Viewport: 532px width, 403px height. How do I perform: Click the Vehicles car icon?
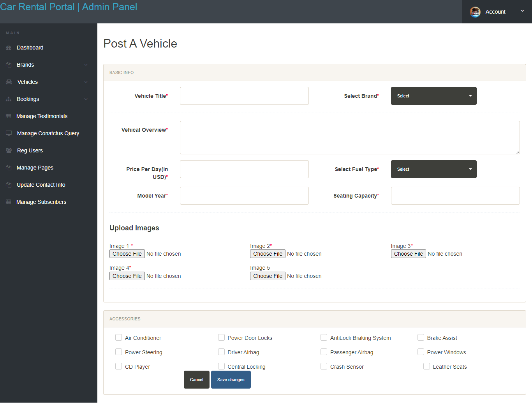9,82
